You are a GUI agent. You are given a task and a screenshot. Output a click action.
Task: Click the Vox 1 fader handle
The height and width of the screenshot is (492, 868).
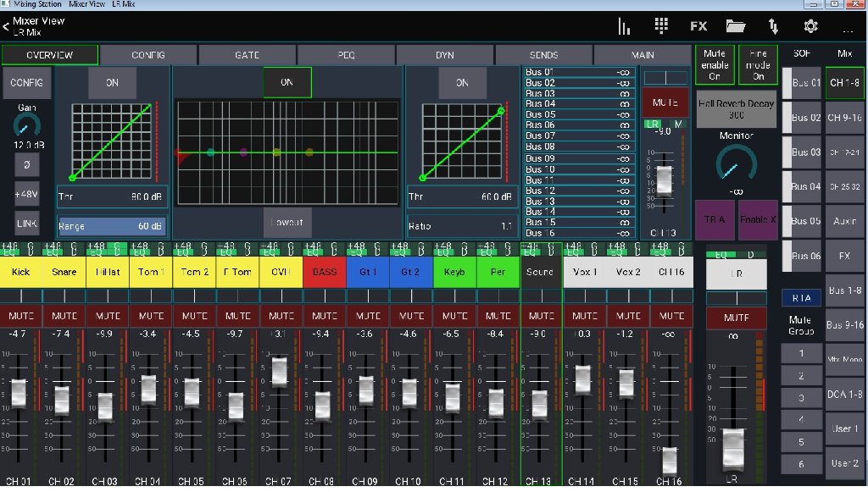click(583, 379)
